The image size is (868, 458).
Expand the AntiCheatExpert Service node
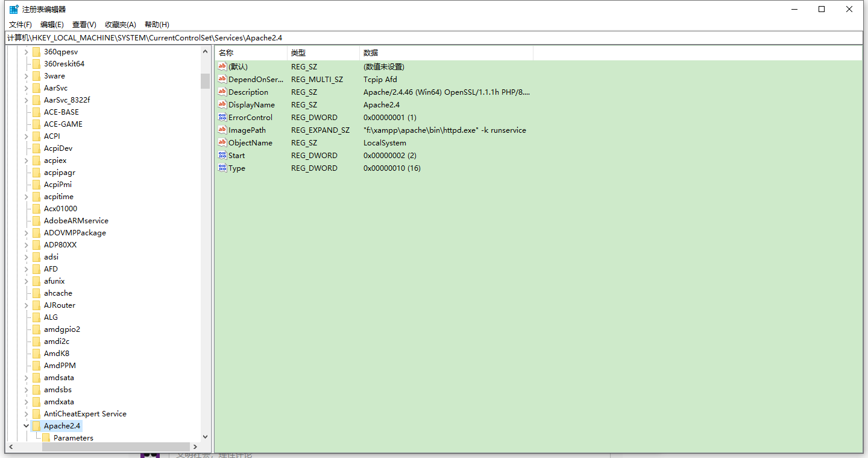26,413
